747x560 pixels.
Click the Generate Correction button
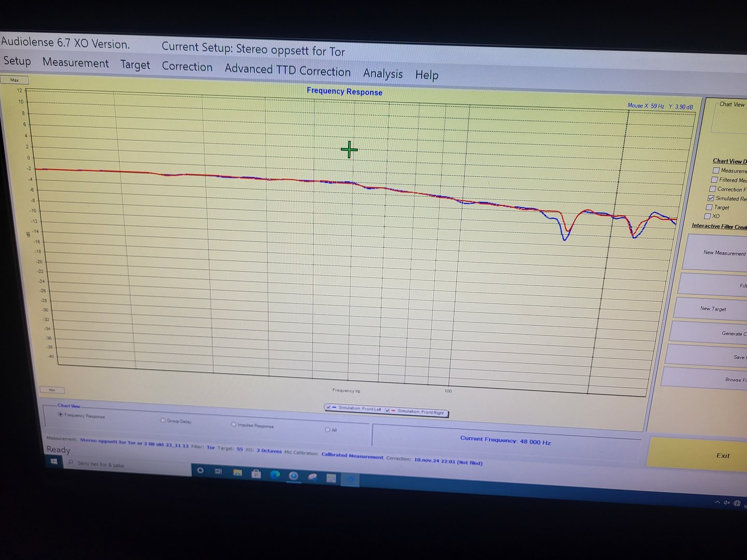(708, 333)
